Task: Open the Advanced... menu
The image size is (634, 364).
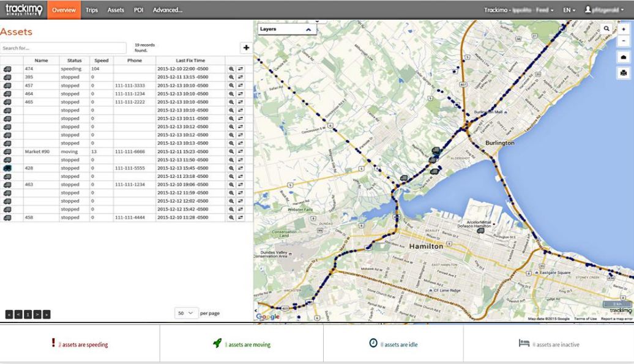Action: 168,10
